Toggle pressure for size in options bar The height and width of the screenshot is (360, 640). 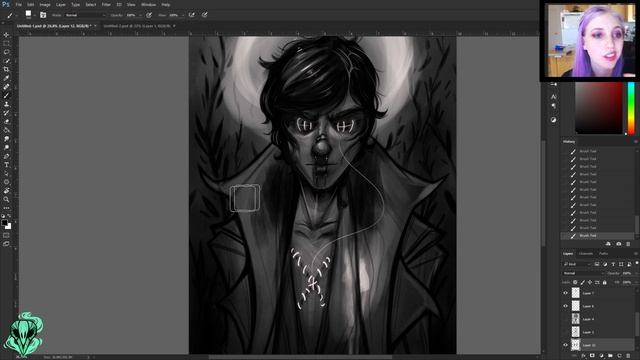pyautogui.click(x=204, y=15)
